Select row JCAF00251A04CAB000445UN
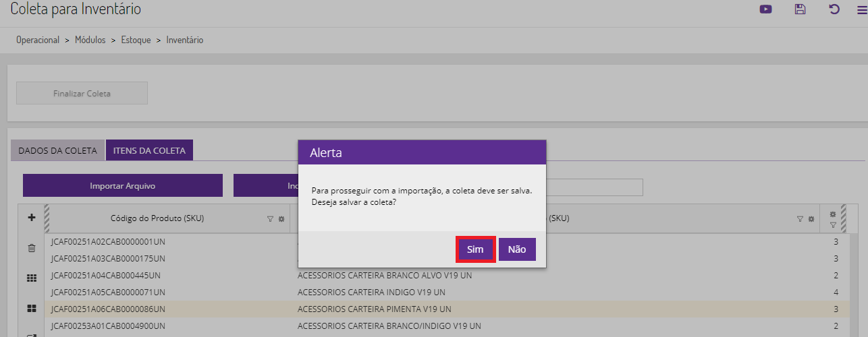The width and height of the screenshot is (868, 337). tap(106, 275)
